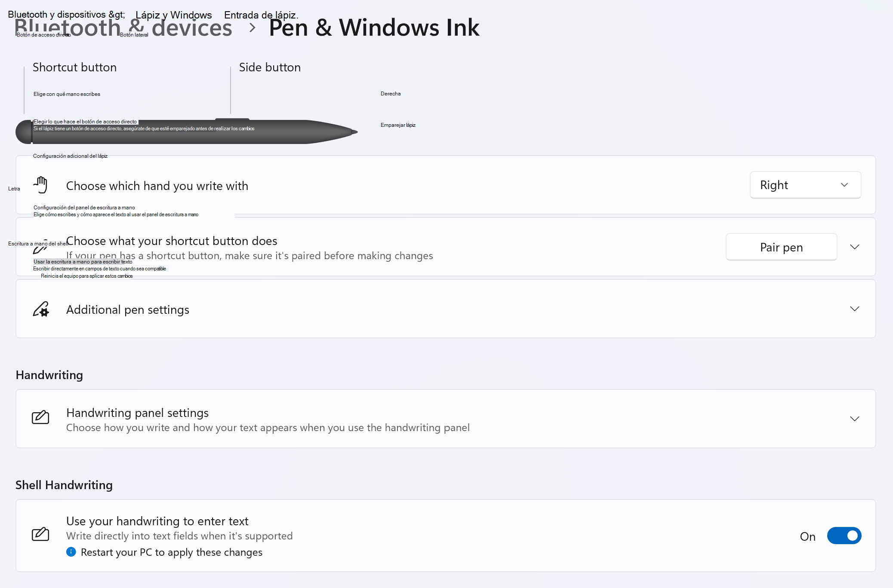Click the Shortcut button label on the diagram

74,67
